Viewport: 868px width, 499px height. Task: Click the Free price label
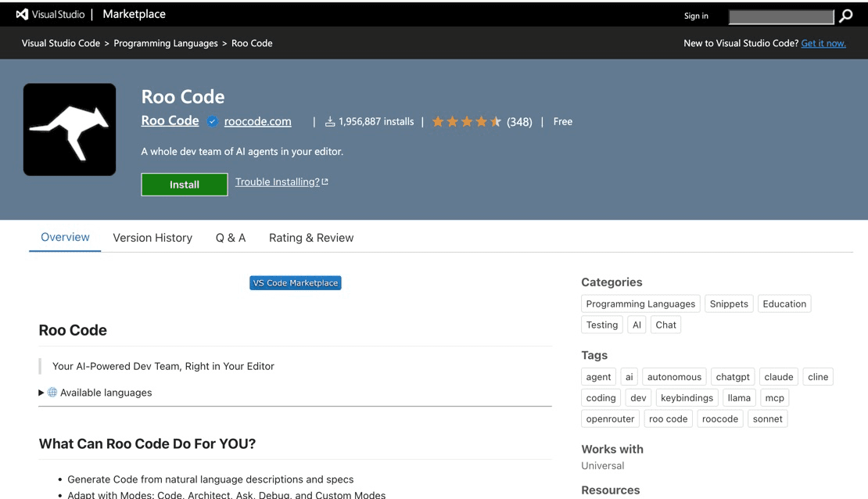[x=562, y=121]
